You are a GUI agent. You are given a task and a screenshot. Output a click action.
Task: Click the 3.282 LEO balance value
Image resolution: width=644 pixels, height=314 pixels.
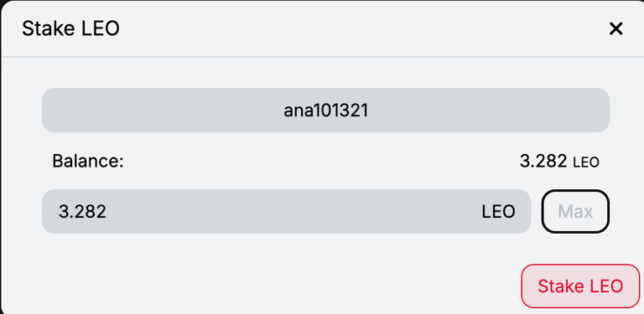coord(559,161)
